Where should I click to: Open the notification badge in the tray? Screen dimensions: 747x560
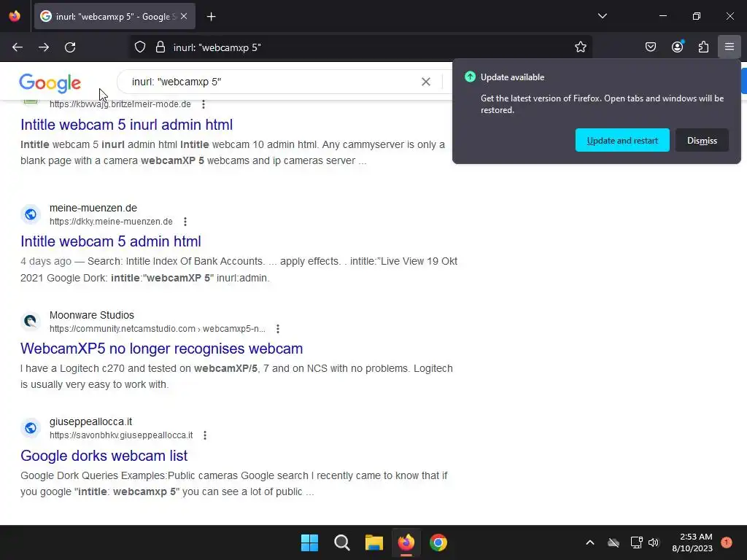(727, 542)
